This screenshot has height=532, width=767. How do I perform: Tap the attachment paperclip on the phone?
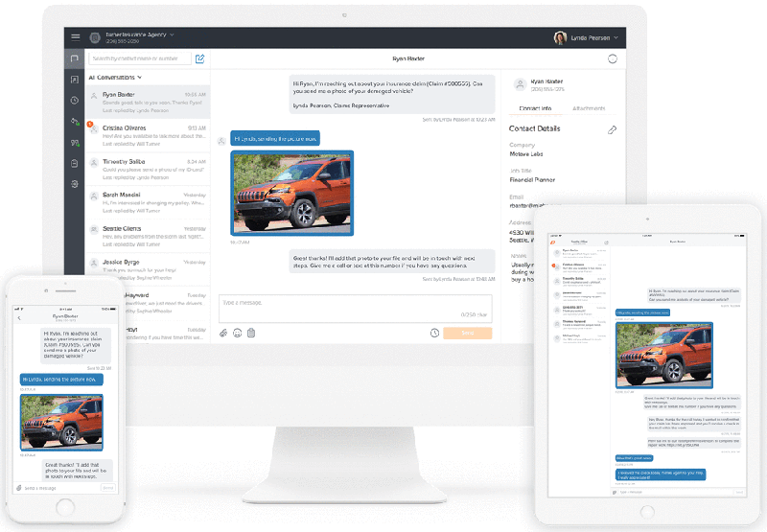click(x=19, y=488)
